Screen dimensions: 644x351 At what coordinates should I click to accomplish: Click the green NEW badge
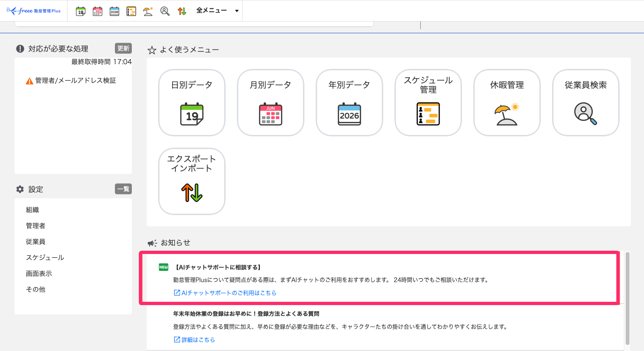click(x=163, y=268)
